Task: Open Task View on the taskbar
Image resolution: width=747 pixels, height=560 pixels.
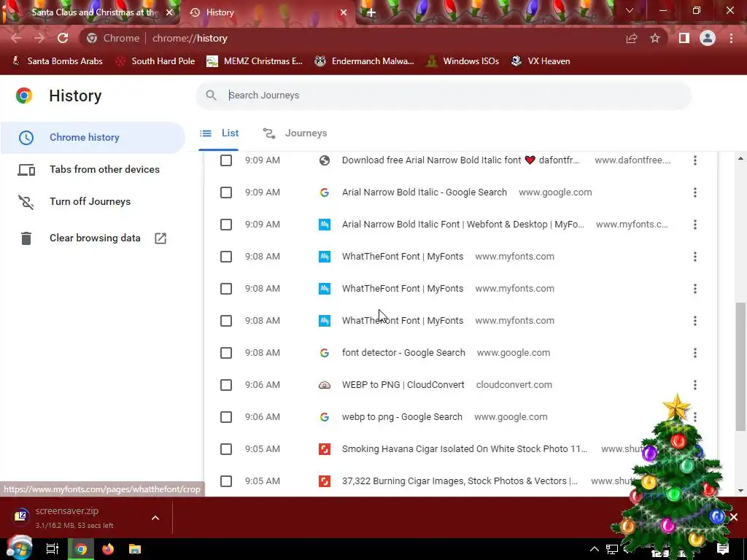Action: (x=52, y=549)
